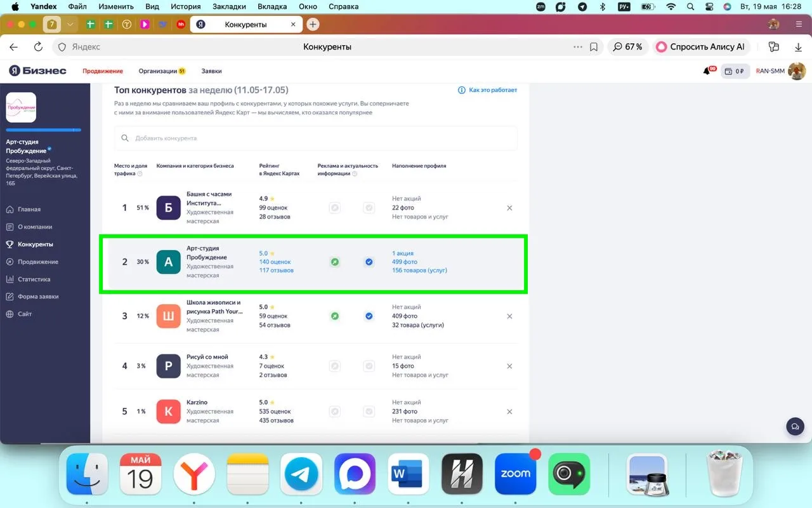
Task: Click advertising badge in Karzino row
Action: (334, 411)
